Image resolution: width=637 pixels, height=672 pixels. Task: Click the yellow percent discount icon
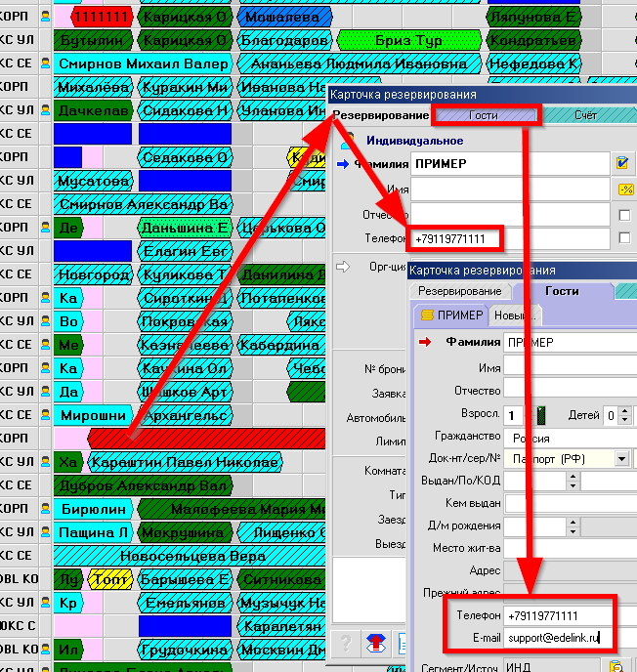622,189
